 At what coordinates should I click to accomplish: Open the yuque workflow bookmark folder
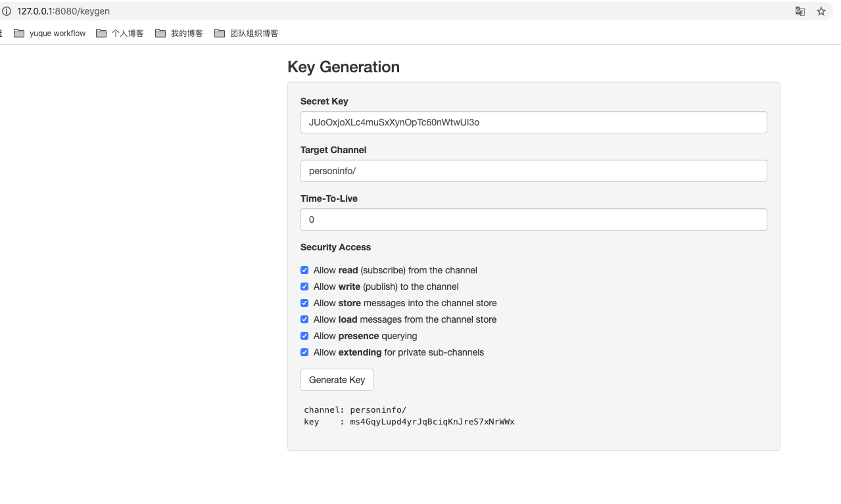pyautogui.click(x=50, y=34)
